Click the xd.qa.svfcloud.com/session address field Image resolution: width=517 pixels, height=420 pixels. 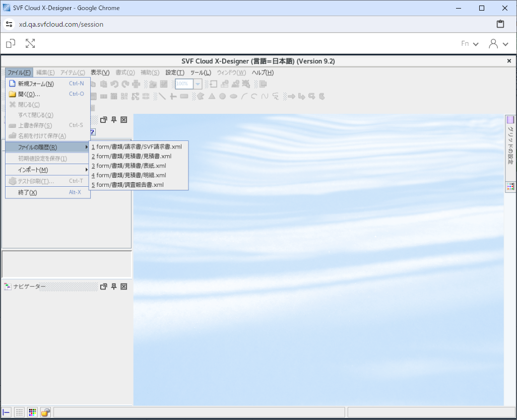pyautogui.click(x=61, y=24)
